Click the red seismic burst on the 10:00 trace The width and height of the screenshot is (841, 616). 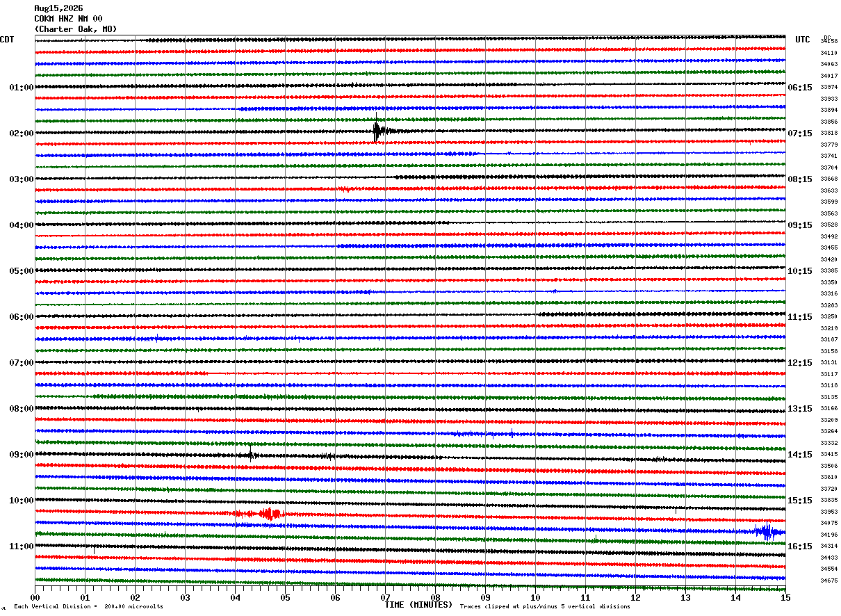tap(269, 514)
